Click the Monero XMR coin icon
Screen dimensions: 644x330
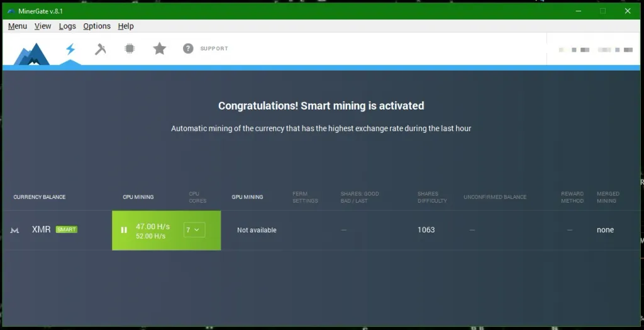[x=15, y=230]
